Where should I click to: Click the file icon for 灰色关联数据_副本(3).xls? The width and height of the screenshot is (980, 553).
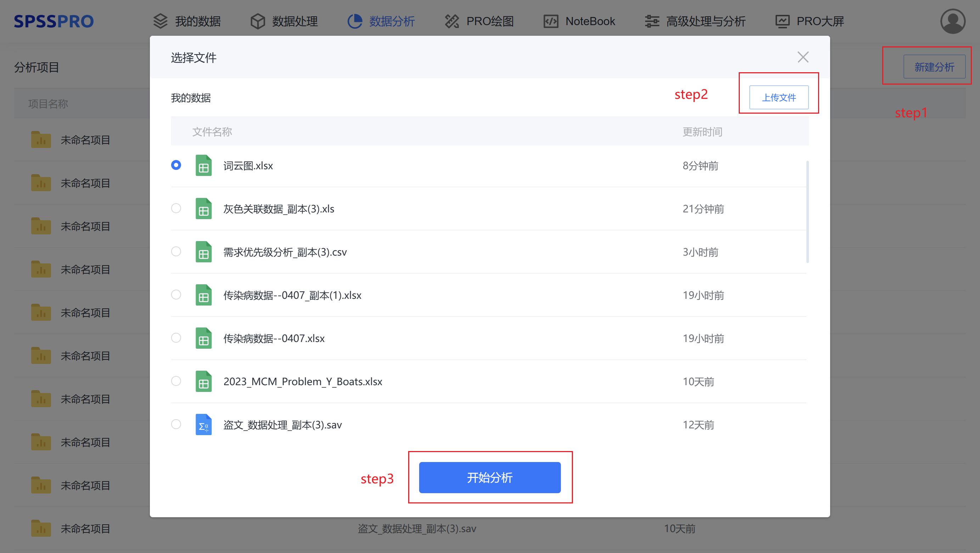(x=203, y=209)
